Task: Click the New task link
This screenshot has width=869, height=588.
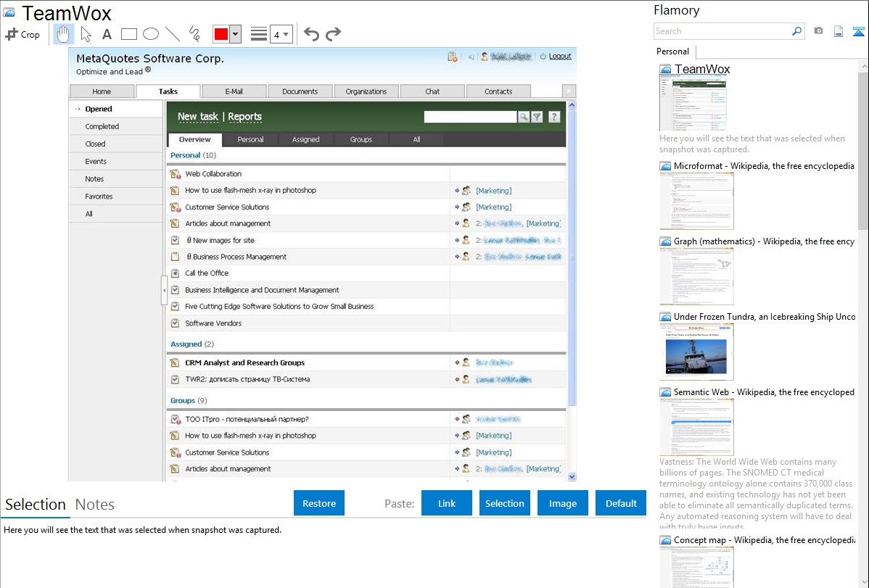Action: tap(198, 117)
